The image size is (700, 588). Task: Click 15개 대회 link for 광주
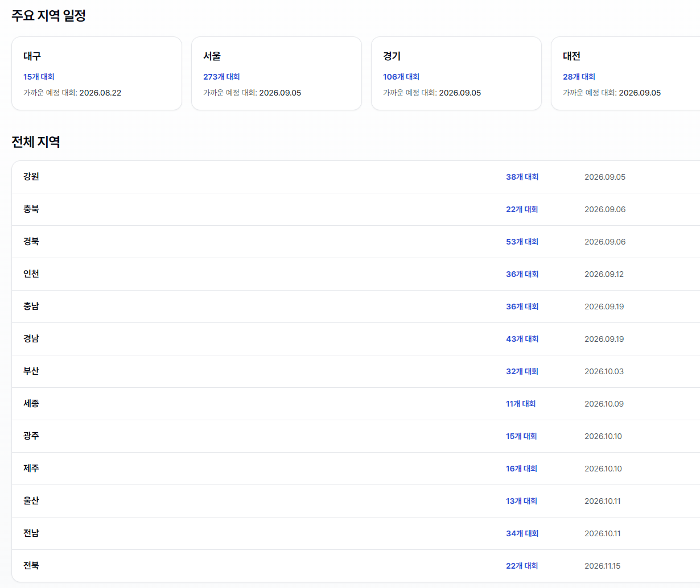521,436
